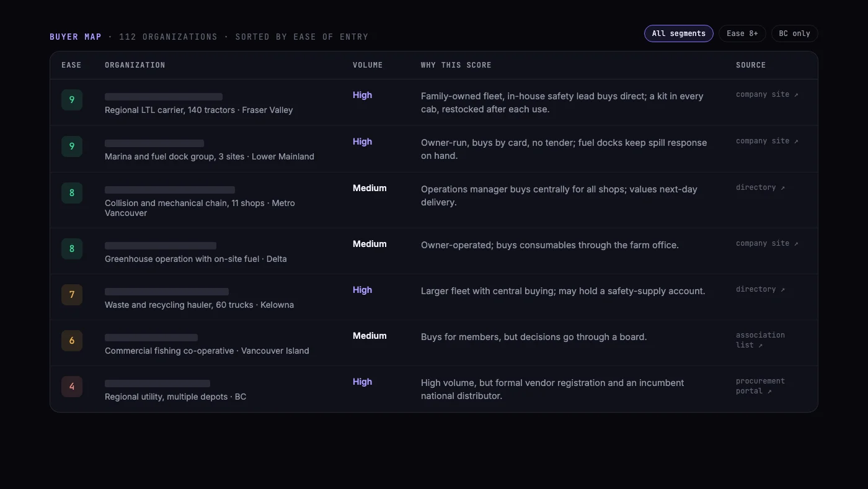Viewport: 868px width, 489px height.
Task: Click the SOURCE column header
Action: pos(751,65)
